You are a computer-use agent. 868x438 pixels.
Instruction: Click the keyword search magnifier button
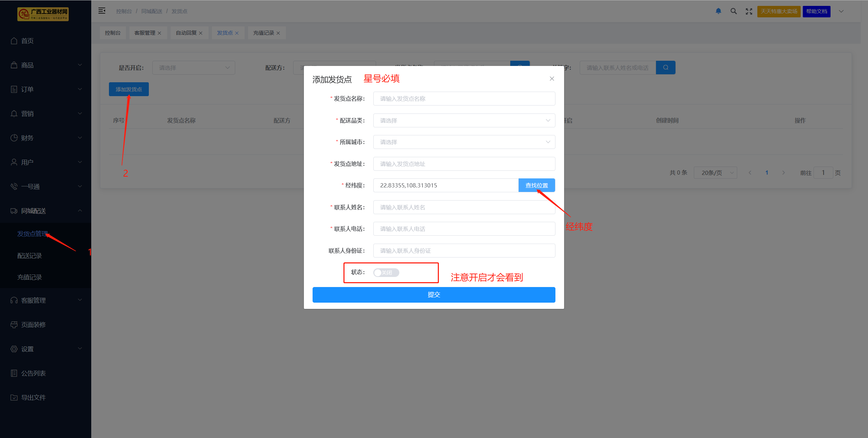click(665, 68)
